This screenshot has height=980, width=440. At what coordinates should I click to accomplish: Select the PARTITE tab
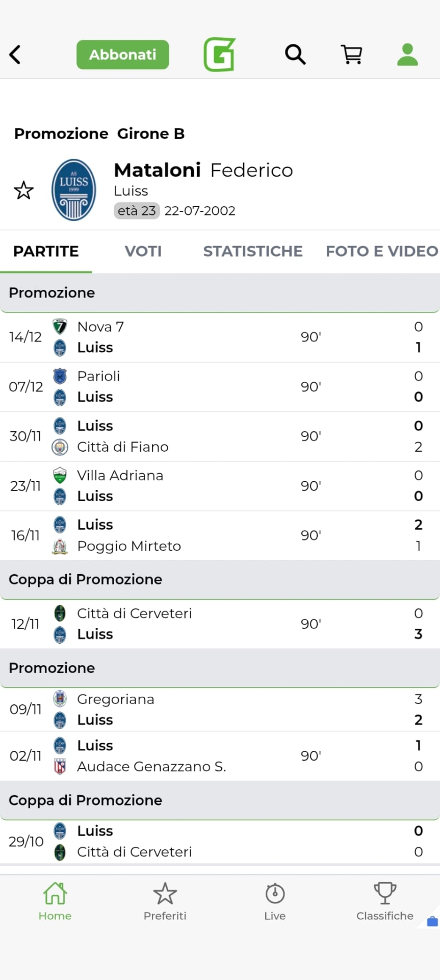[46, 251]
